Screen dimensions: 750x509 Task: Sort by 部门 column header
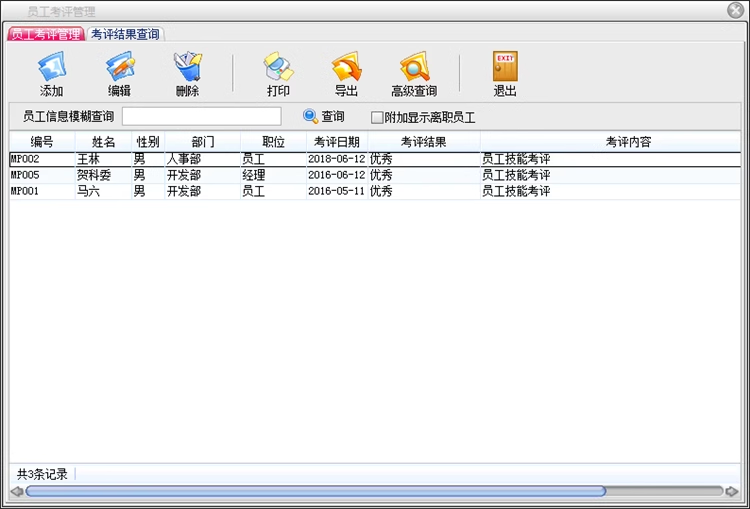click(203, 142)
